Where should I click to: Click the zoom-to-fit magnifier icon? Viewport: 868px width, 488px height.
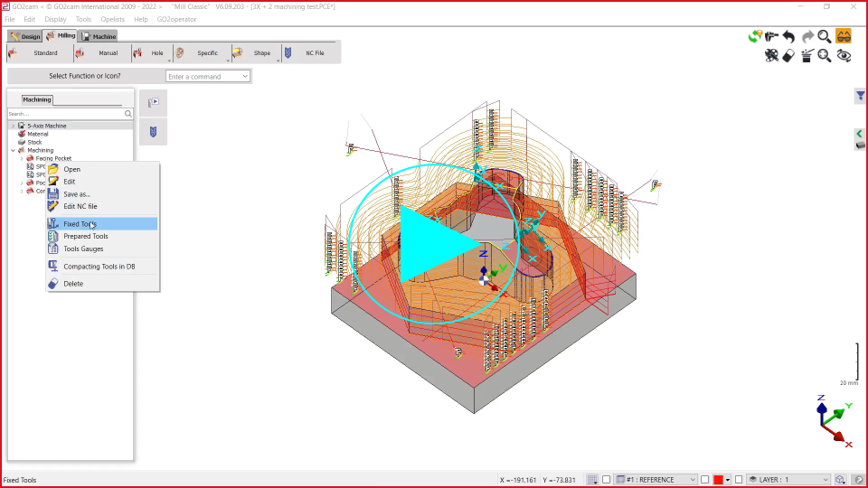pos(825,56)
